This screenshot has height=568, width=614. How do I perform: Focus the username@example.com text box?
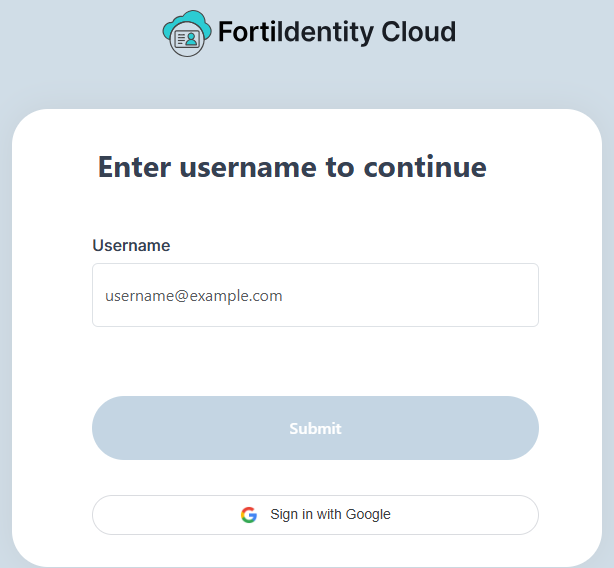[x=315, y=295]
